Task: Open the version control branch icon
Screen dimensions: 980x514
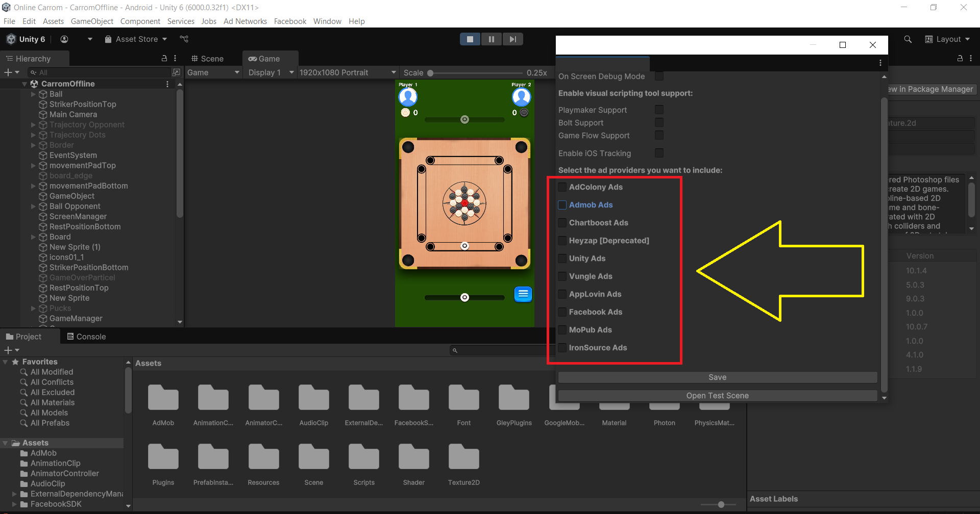Action: coord(184,39)
